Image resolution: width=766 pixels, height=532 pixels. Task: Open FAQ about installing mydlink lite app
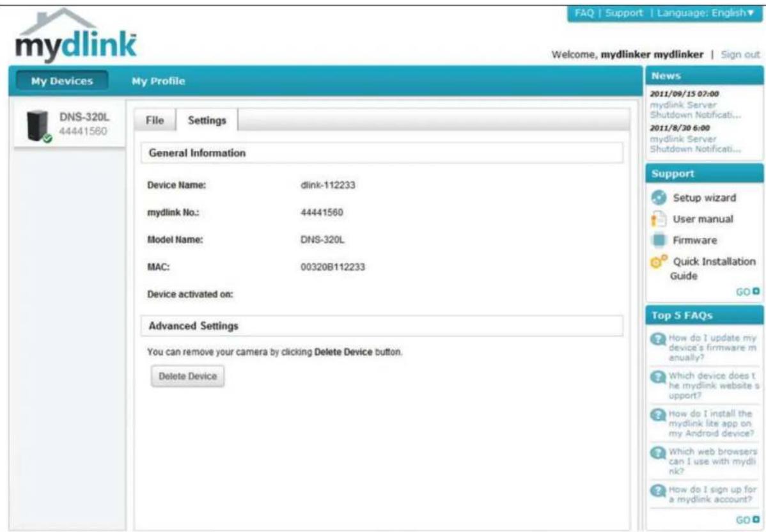click(711, 423)
